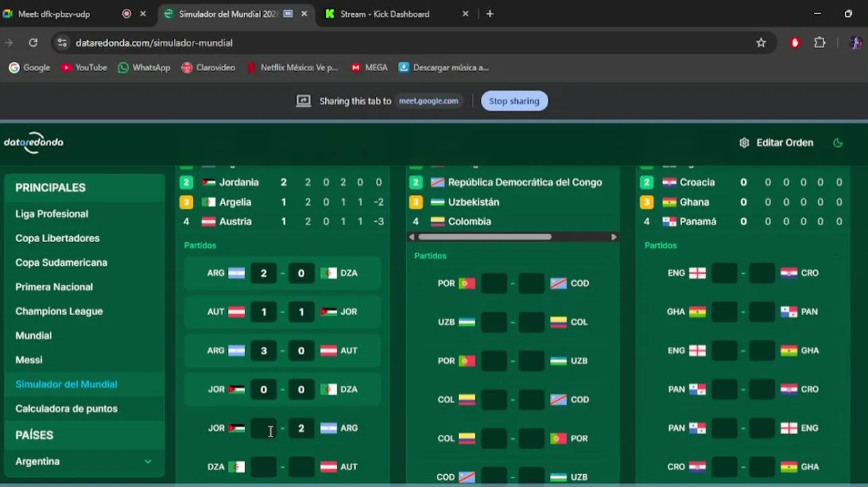This screenshot has width=868, height=487.
Task: View site information icon in address bar
Action: 62,43
